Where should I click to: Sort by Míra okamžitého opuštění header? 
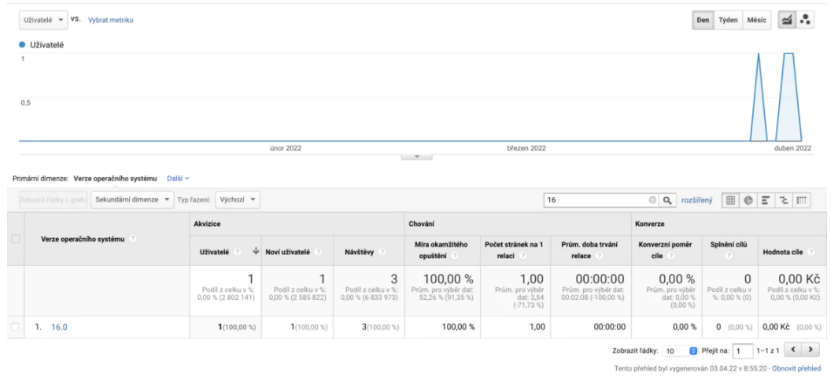[441, 250]
